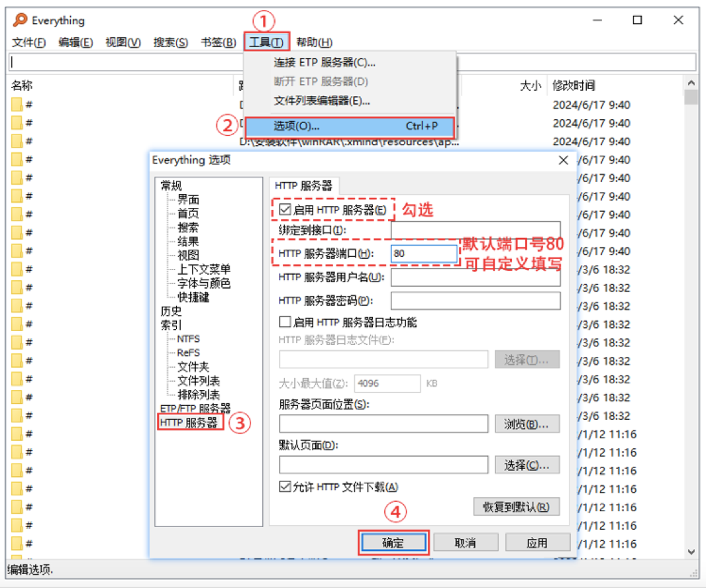The height and width of the screenshot is (588, 706).
Task: Click 选择(T)... next to the log file field
Action: coord(527,360)
